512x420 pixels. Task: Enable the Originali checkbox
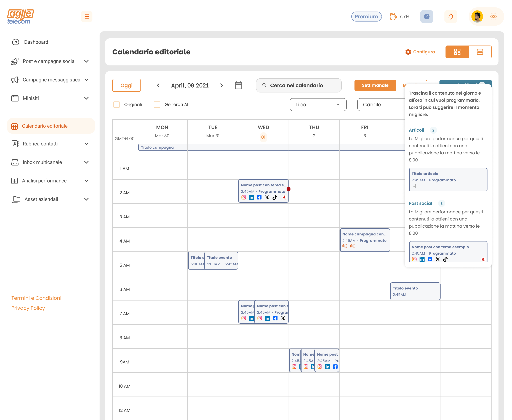[117, 104]
